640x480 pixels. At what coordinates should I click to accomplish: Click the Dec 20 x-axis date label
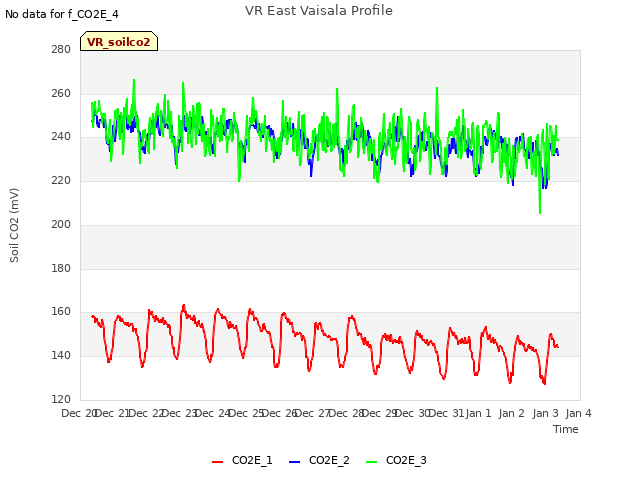78,413
